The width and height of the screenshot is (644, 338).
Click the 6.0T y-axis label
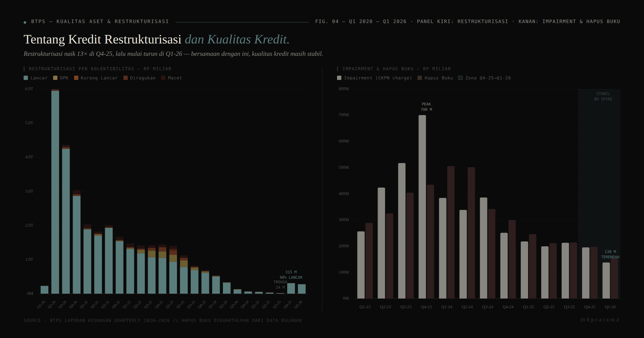pos(29,89)
